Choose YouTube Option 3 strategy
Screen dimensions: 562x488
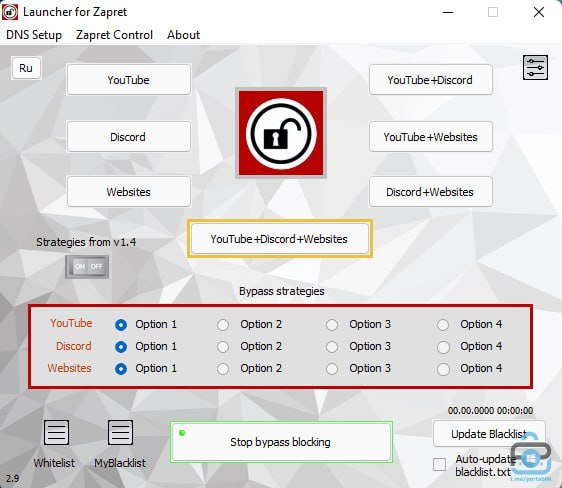tap(332, 325)
